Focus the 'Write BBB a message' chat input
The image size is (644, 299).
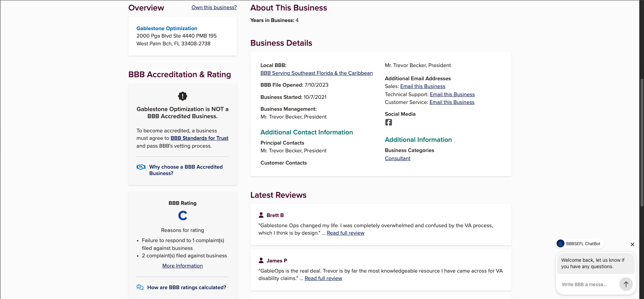(587, 284)
